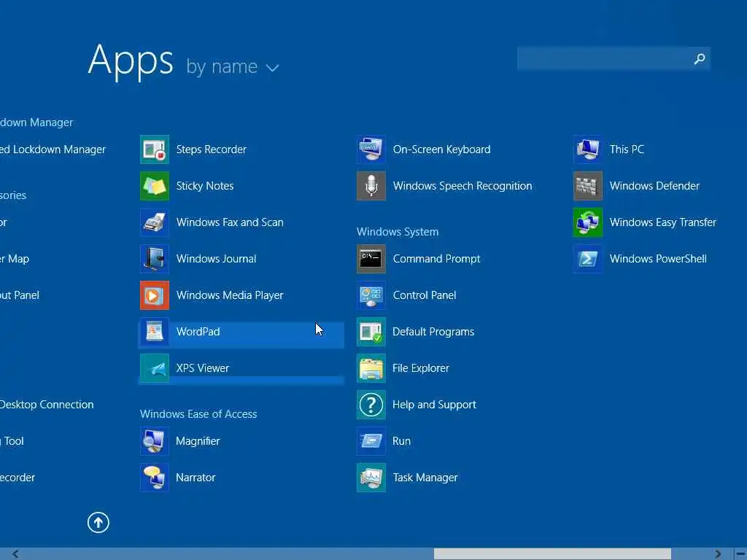The image size is (747, 560).
Task: Click the up-arrow back to Start button
Action: [x=98, y=522]
